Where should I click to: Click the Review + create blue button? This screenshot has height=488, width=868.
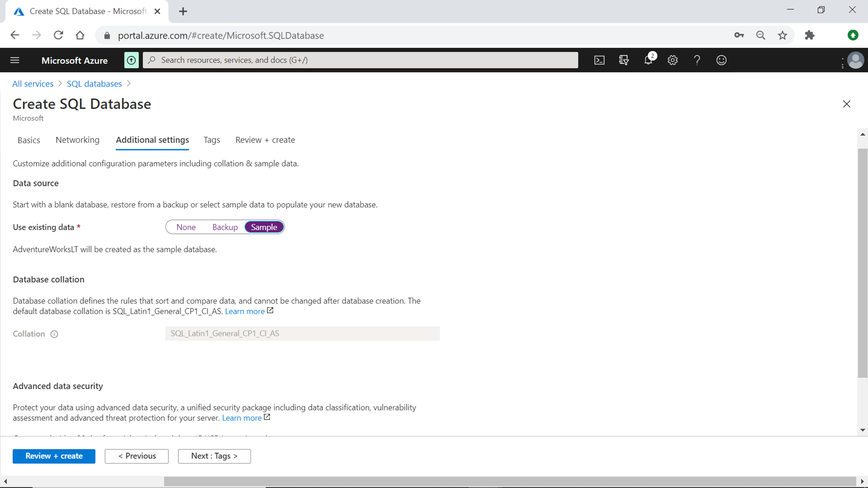54,456
